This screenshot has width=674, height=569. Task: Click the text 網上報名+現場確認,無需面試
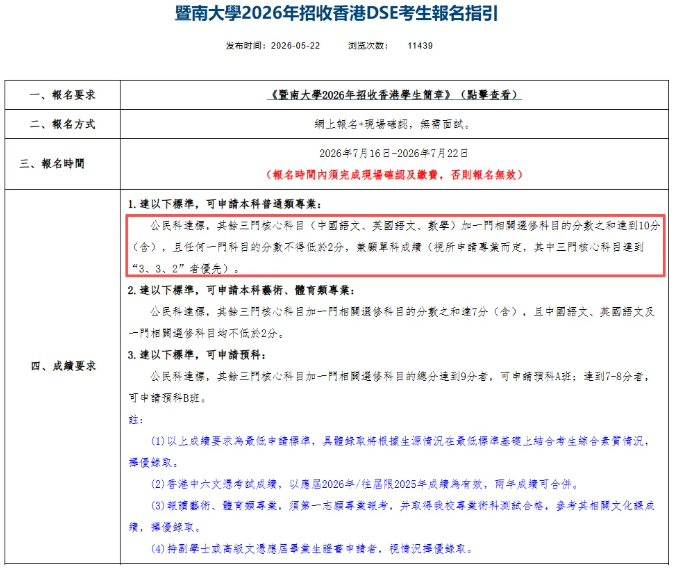point(393,124)
